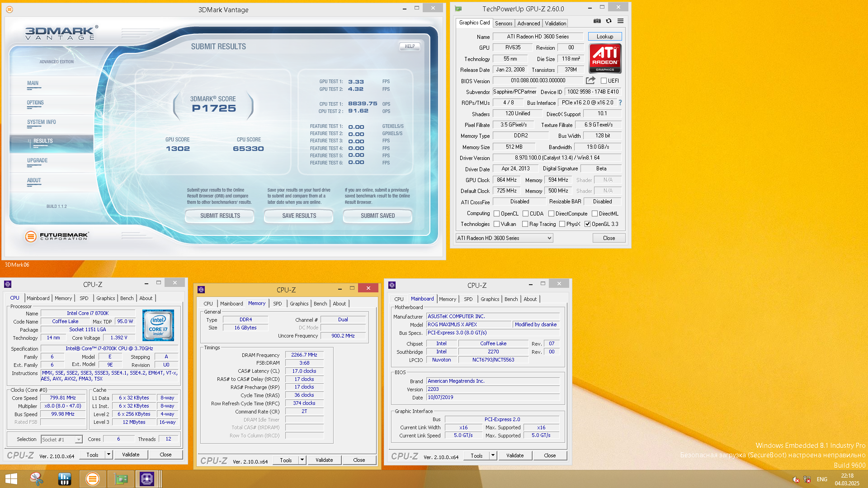The width and height of the screenshot is (868, 488).
Task: Click the Submit Saved button
Action: tap(378, 216)
